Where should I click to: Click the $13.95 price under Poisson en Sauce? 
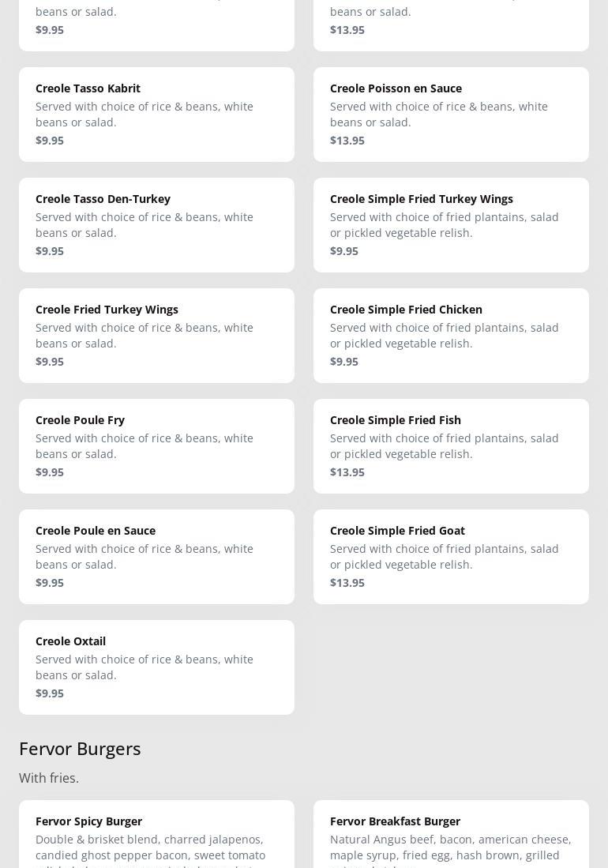(x=347, y=140)
